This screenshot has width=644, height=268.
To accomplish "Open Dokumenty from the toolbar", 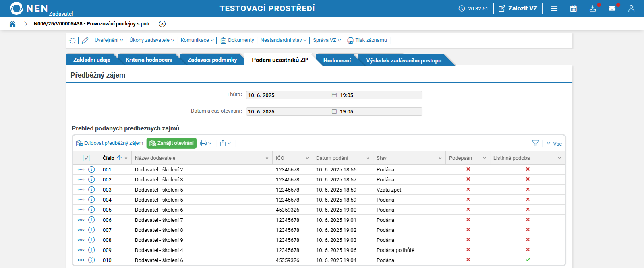I will [x=237, y=40].
